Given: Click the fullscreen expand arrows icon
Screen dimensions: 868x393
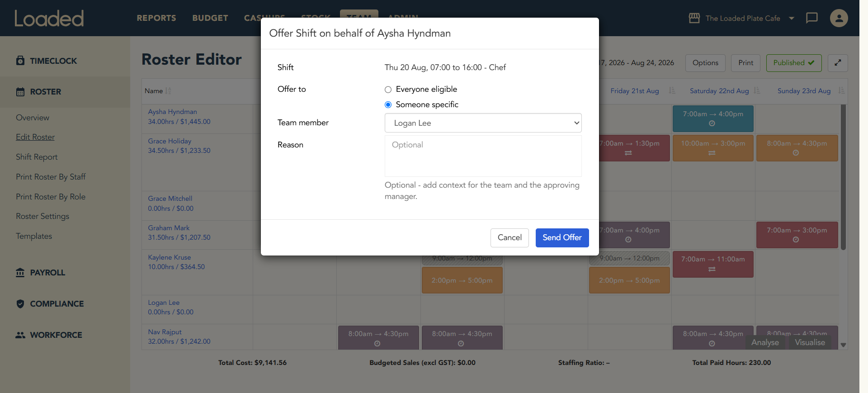Looking at the screenshot, I should click(x=838, y=63).
